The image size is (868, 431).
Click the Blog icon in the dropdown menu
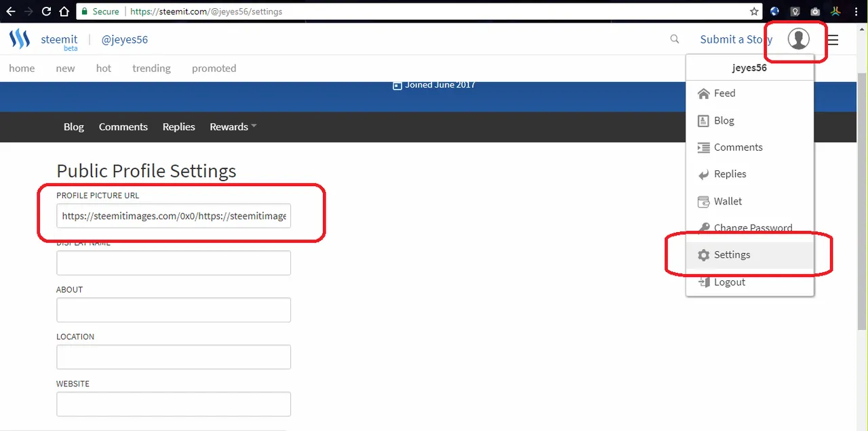(703, 121)
